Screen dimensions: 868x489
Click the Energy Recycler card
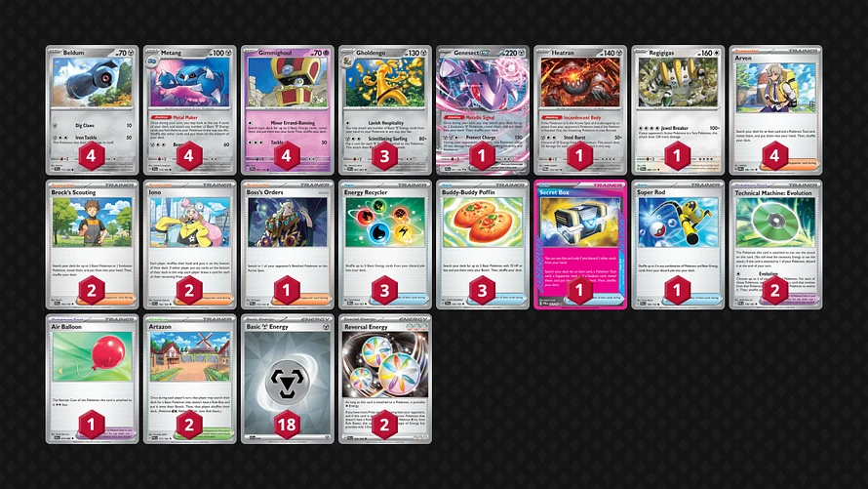pos(385,244)
